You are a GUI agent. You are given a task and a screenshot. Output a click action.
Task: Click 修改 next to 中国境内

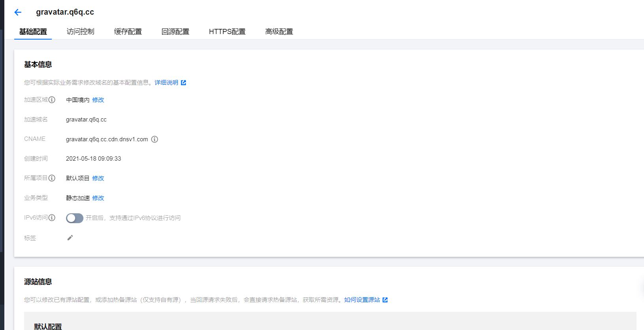coord(98,100)
